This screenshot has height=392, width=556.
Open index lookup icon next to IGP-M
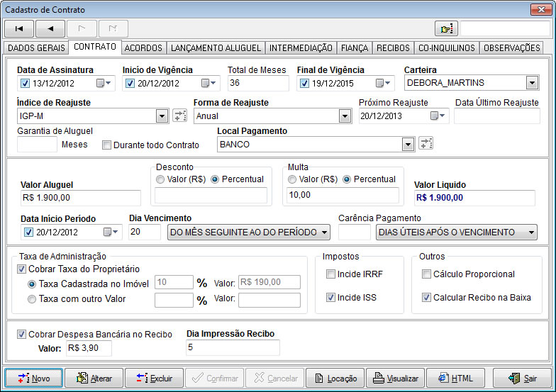click(179, 116)
